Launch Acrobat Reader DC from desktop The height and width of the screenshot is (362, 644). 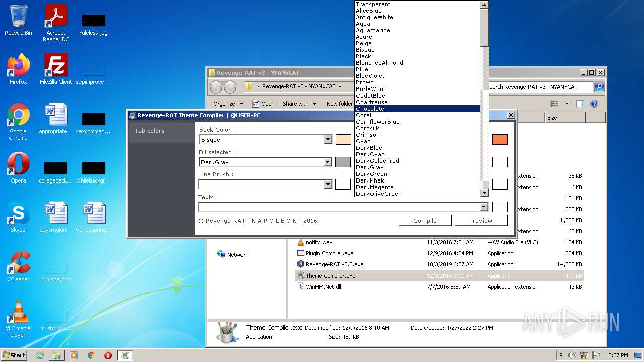[x=56, y=23]
